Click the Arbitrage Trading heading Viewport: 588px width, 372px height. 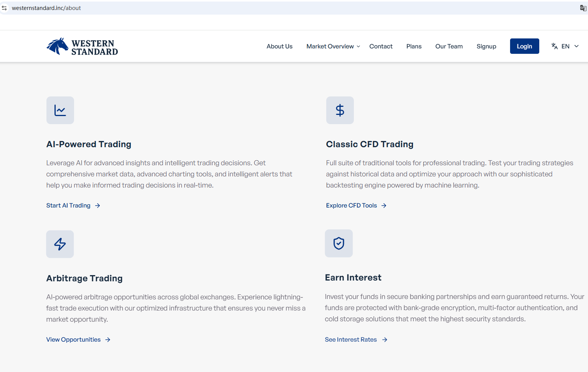click(84, 278)
